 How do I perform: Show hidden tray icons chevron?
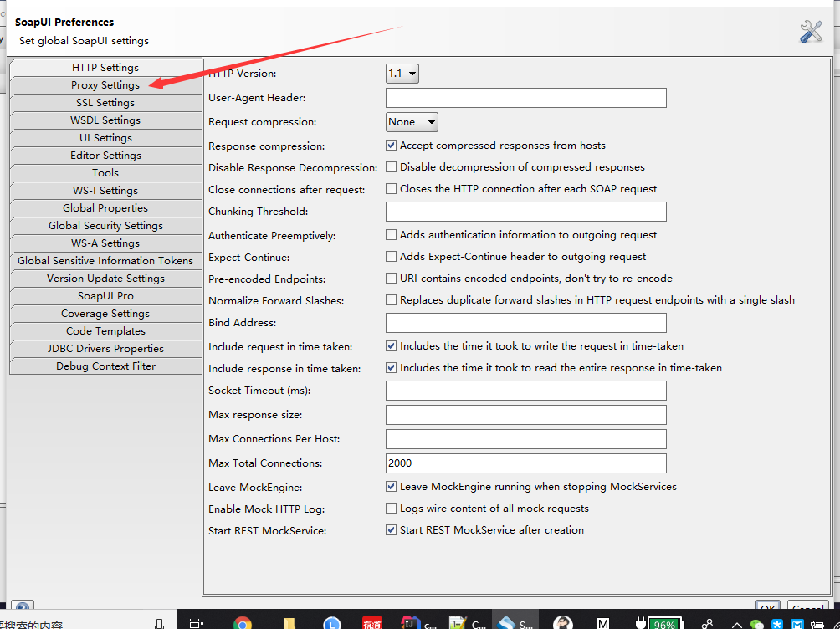(x=737, y=625)
